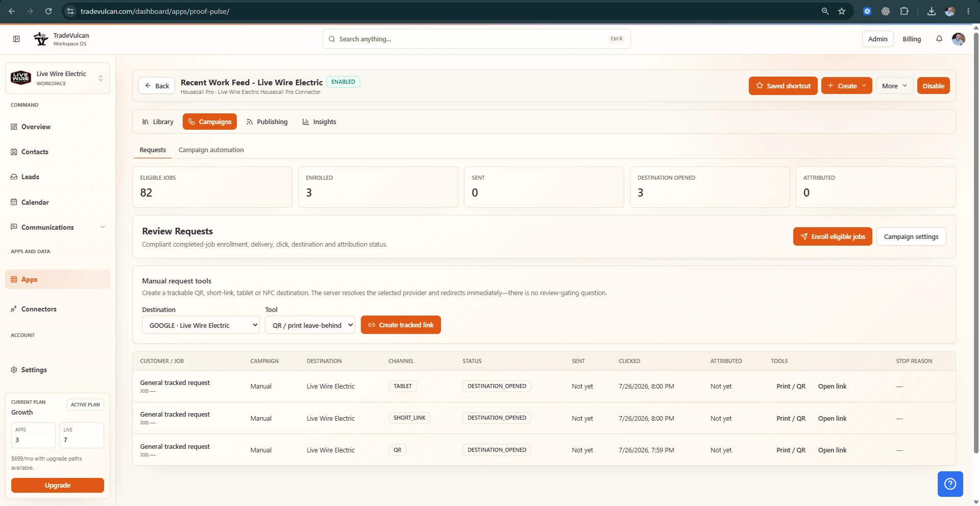Expand the Communications menu
Image resolution: width=980 pixels, height=506 pixels.
click(58, 227)
